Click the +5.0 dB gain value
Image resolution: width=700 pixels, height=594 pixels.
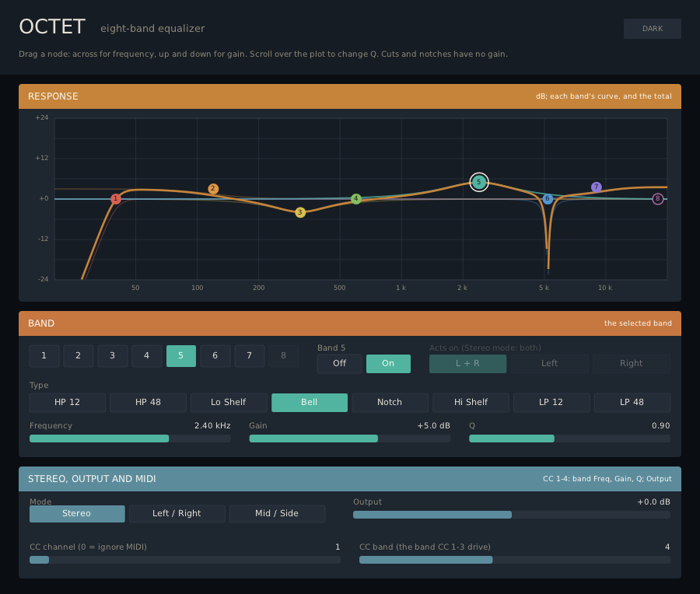433,426
